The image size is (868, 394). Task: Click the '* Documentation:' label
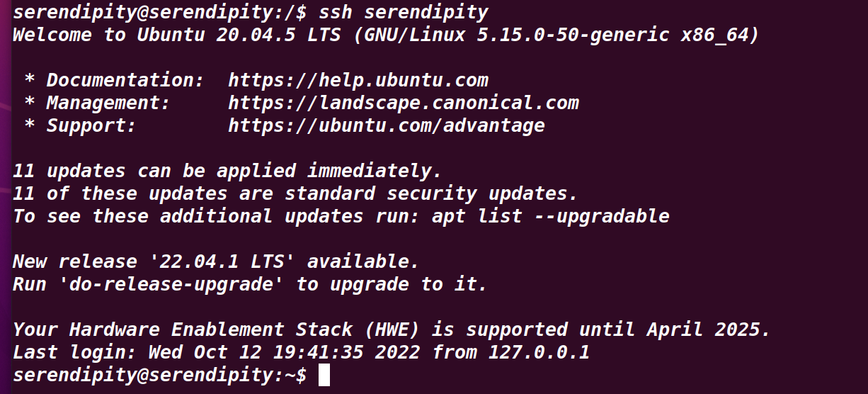tap(108, 80)
